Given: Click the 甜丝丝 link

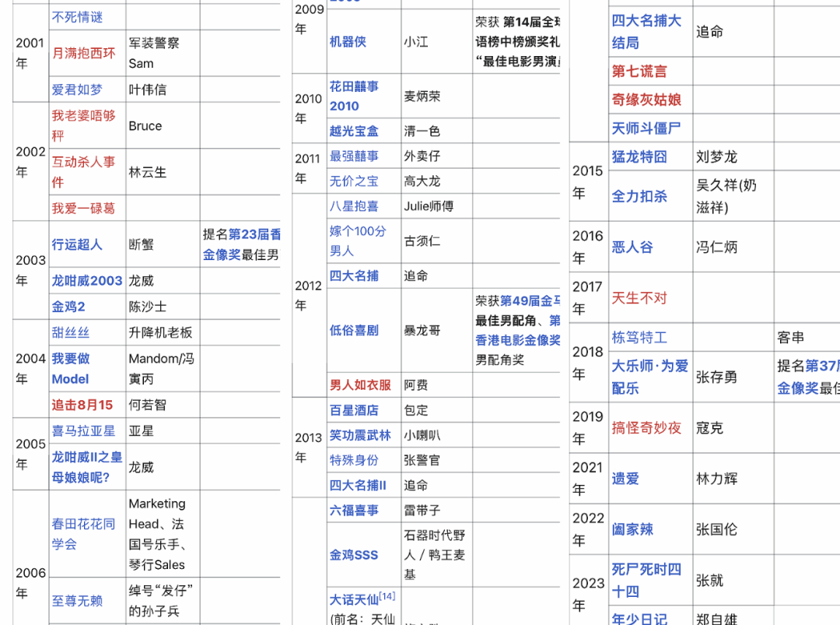Looking at the screenshot, I should point(71,332).
